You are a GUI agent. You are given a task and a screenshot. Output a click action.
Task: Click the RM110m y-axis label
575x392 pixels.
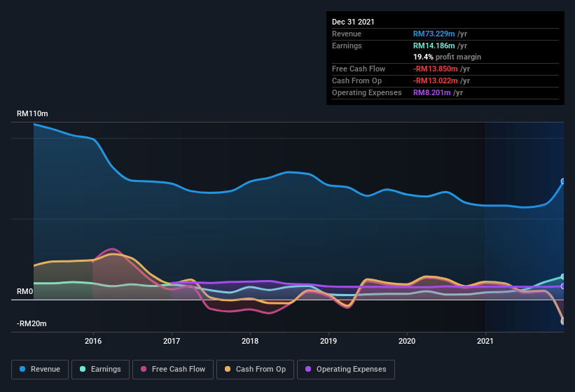32,113
